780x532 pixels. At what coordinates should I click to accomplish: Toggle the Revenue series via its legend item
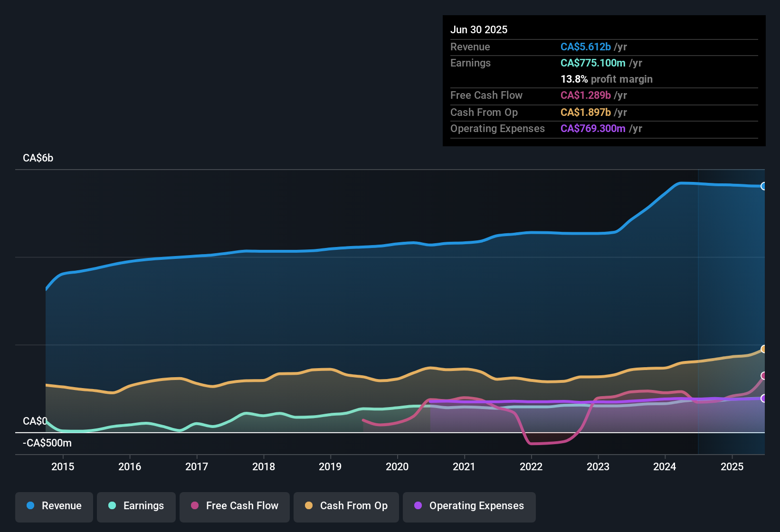pos(54,506)
